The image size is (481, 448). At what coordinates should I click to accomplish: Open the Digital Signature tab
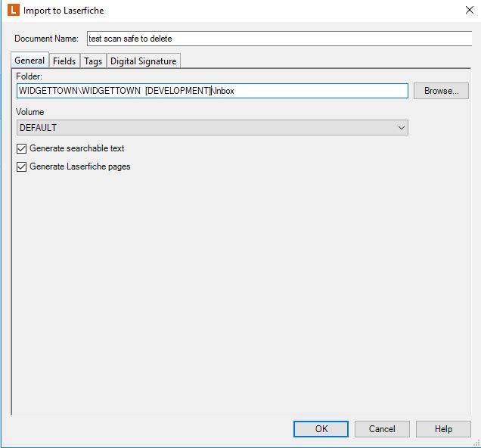(x=143, y=61)
